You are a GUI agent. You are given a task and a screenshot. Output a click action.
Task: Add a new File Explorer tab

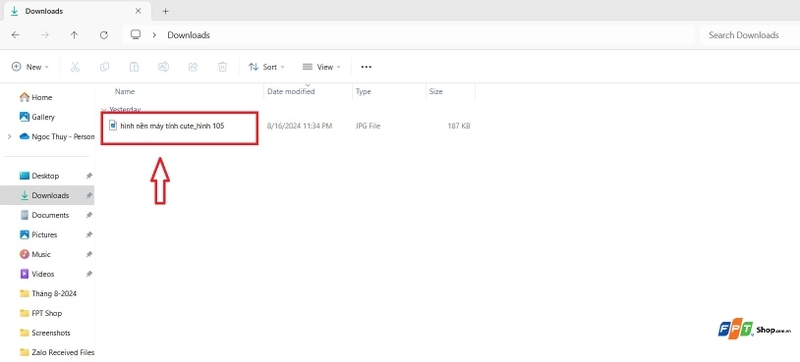(165, 11)
